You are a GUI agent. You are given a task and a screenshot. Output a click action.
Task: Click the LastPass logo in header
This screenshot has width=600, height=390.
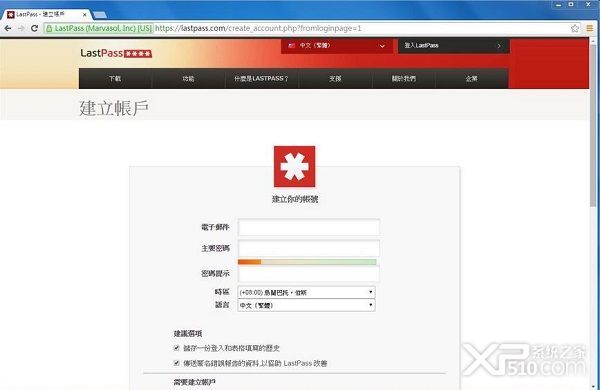(116, 53)
